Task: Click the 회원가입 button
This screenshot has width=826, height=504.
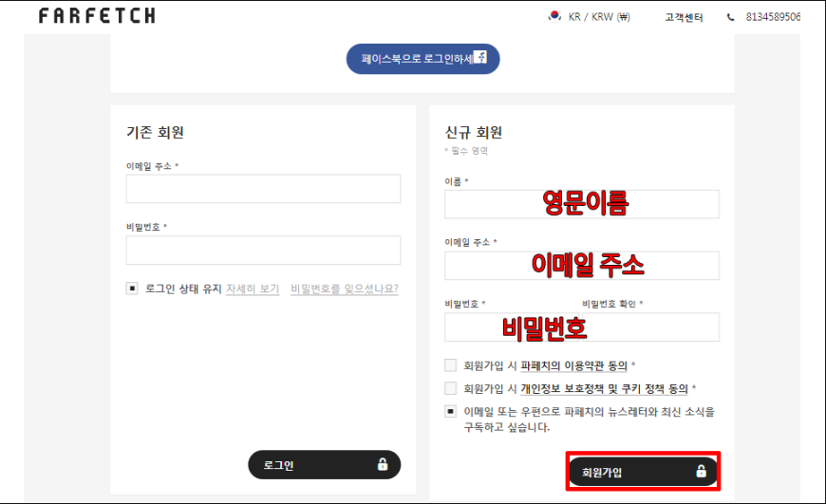Action: point(643,472)
